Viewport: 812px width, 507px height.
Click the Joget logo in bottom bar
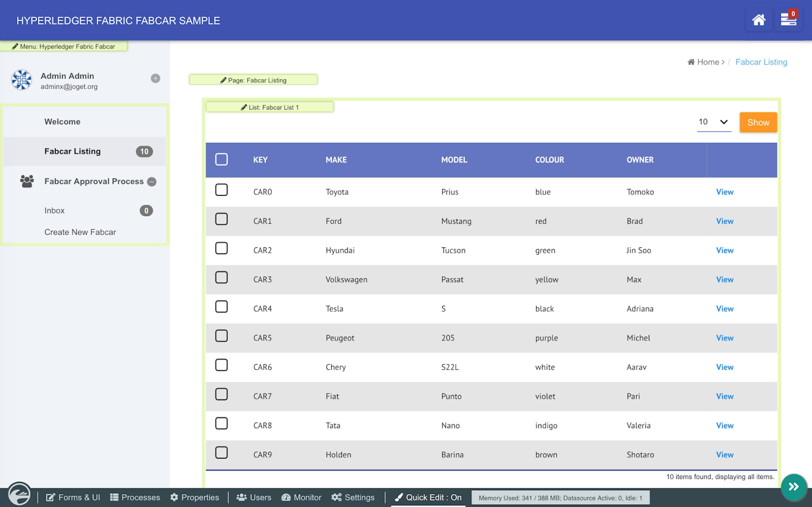click(19, 494)
